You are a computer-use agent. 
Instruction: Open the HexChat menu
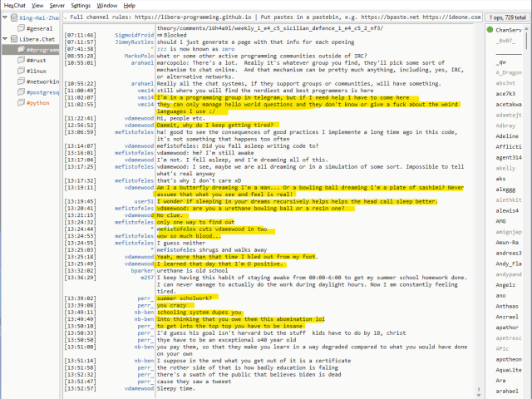[x=15, y=5]
